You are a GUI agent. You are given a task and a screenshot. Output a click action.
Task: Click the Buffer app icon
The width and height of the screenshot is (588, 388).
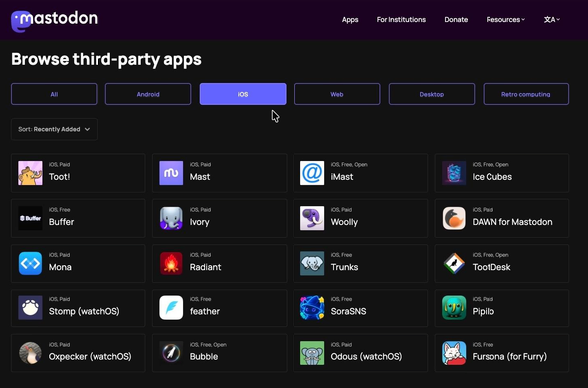click(30, 218)
